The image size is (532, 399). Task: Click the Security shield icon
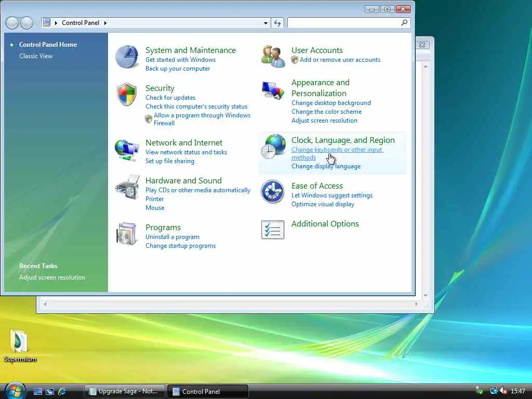[x=127, y=95]
